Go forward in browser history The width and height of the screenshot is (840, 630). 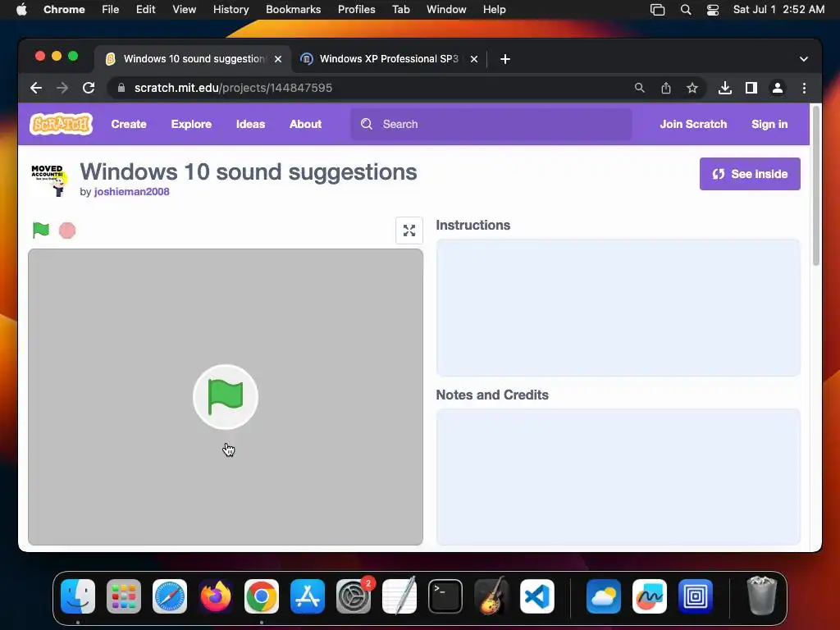tap(62, 88)
